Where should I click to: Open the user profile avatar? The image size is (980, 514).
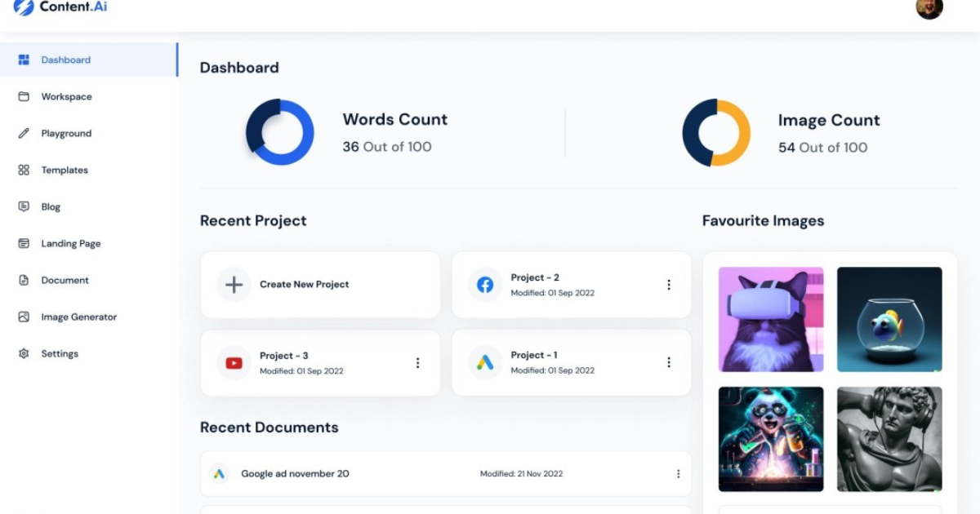pos(929,8)
